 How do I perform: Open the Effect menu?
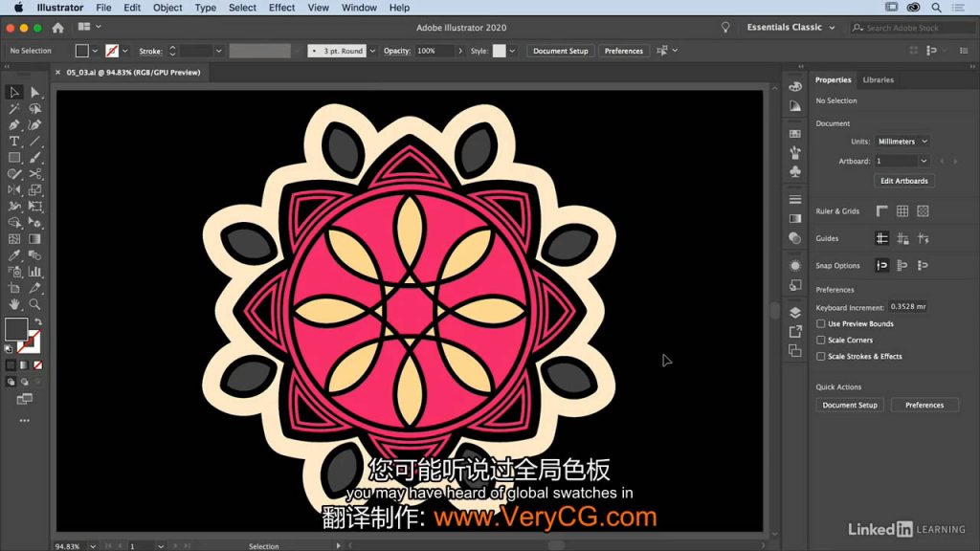[281, 8]
